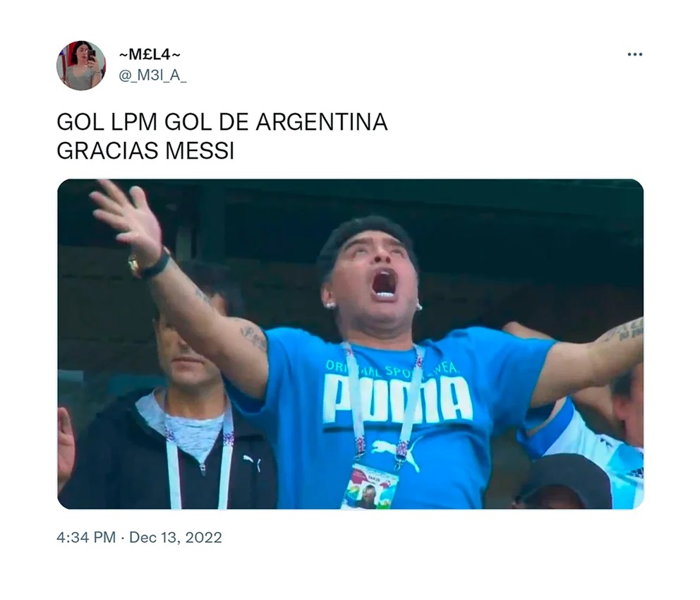Open the profile avatar photo
This screenshot has width=700, height=600.
coord(81,66)
